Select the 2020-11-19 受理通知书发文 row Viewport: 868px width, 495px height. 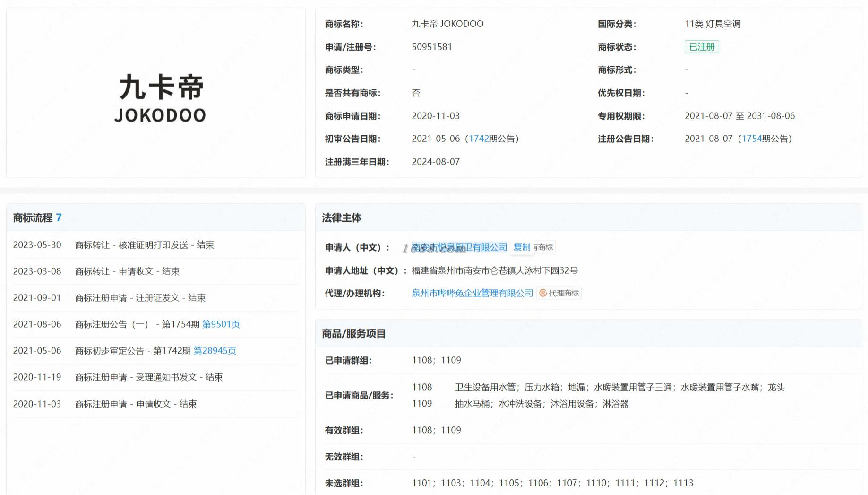tap(156, 377)
